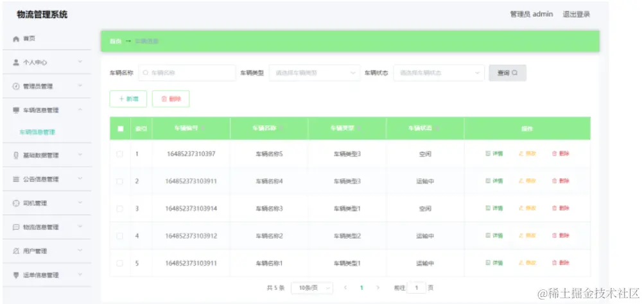Click the 用户管理 sidebar icon
The width and height of the screenshot is (644, 304).
(x=16, y=251)
